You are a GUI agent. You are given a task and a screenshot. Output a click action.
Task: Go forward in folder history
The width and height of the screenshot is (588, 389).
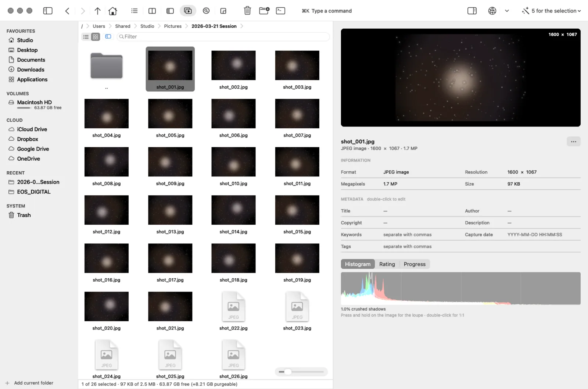(83, 11)
